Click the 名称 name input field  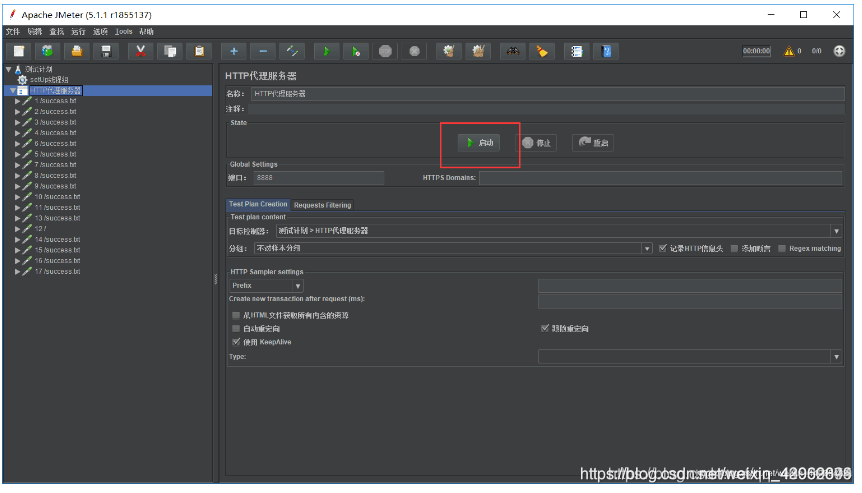(548, 94)
